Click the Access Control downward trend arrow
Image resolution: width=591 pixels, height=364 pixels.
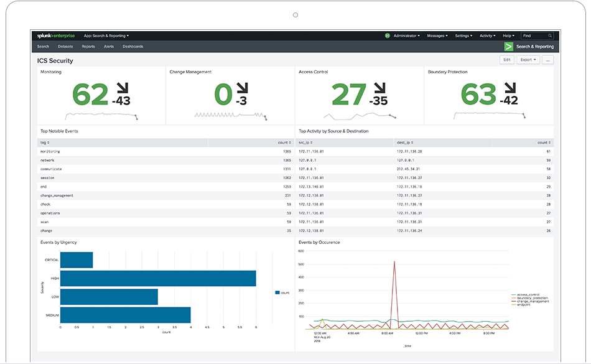click(x=380, y=88)
